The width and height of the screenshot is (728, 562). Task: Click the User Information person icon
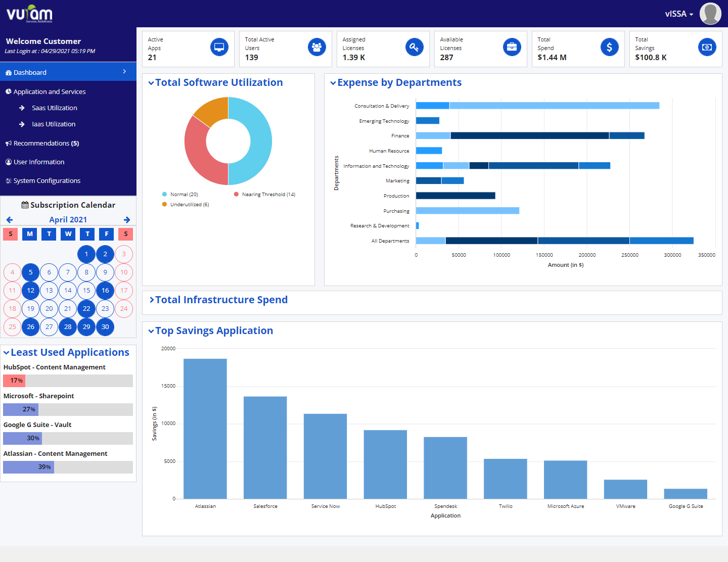[9, 162]
